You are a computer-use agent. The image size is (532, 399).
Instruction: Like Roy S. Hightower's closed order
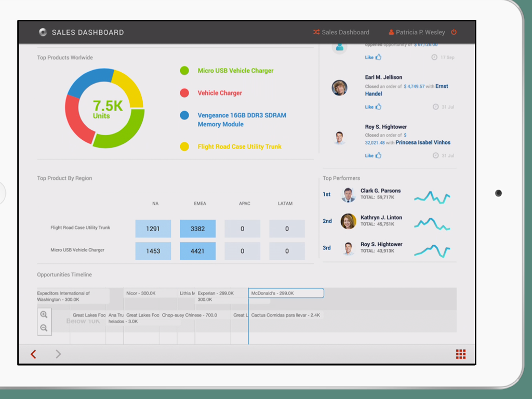coord(373,155)
